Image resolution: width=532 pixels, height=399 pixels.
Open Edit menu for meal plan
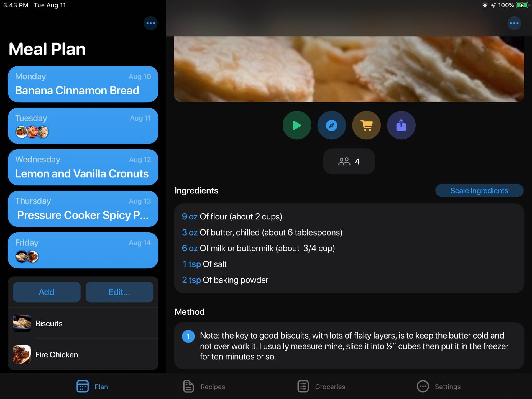(x=119, y=292)
